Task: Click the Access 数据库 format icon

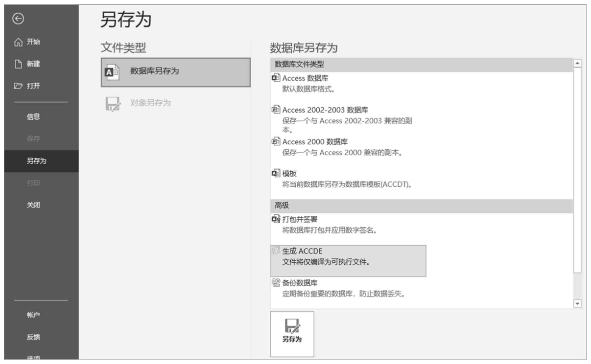Action: (276, 78)
